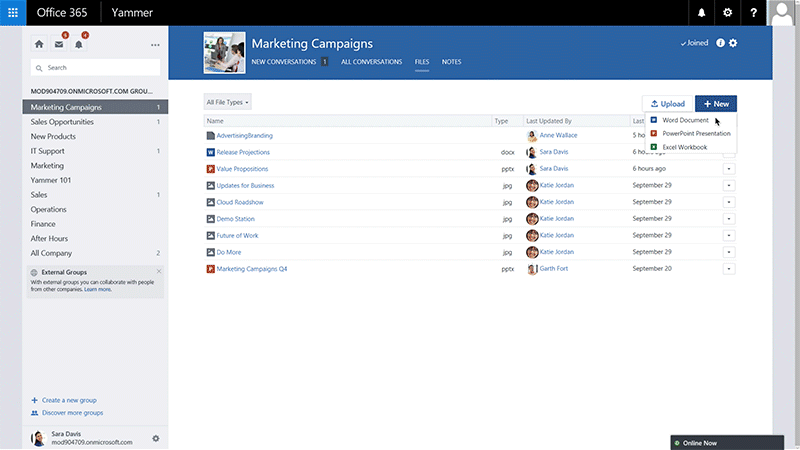Screen dimensions: 800x450
Task: Expand actions dropdown for Future of Work row
Action: [729, 236]
